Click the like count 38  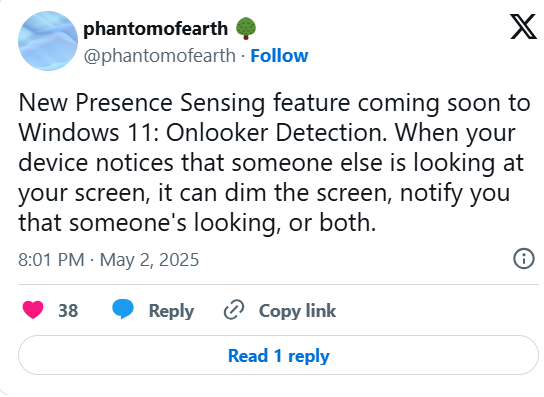68,311
